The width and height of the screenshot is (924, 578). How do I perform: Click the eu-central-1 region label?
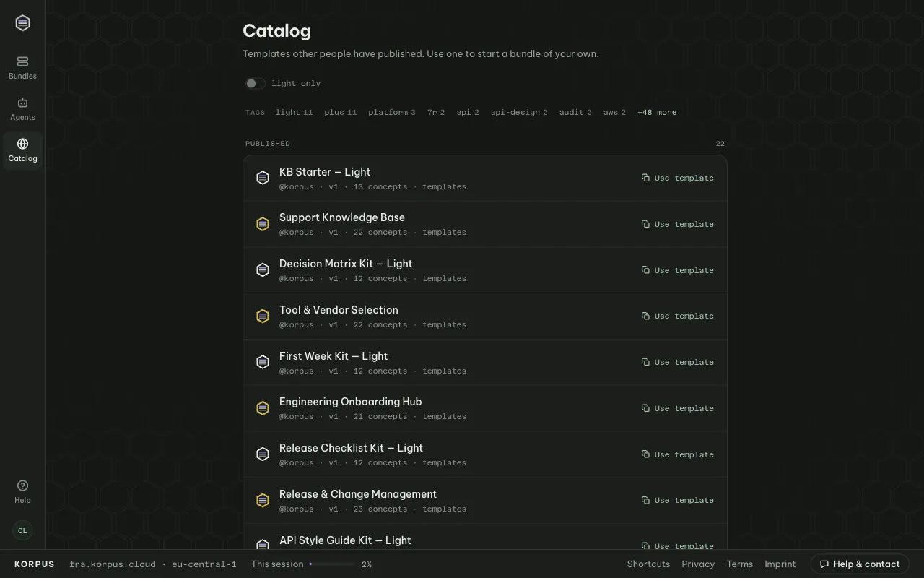tap(204, 564)
